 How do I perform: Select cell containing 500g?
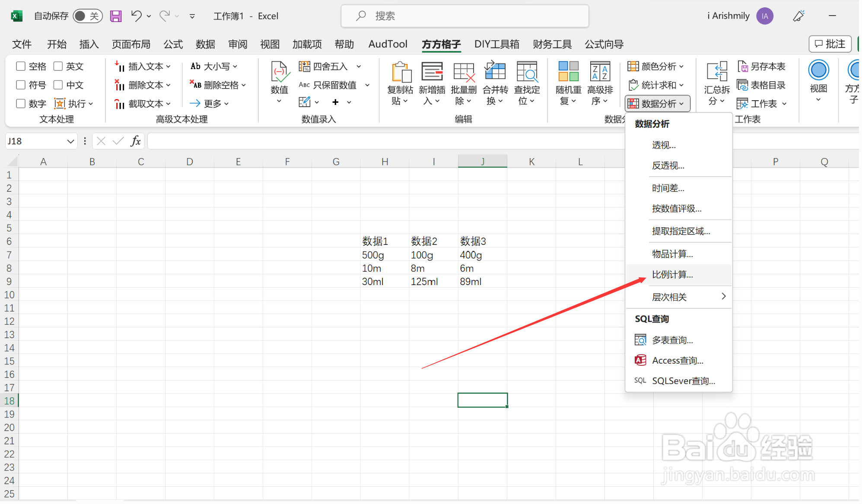(385, 255)
